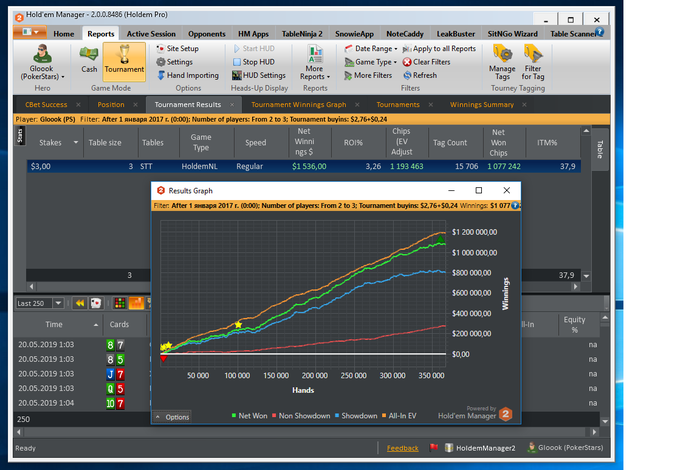Viewport: 700px width, 470px height.
Task: Click HoldemManager2 database status item
Action: 480,448
